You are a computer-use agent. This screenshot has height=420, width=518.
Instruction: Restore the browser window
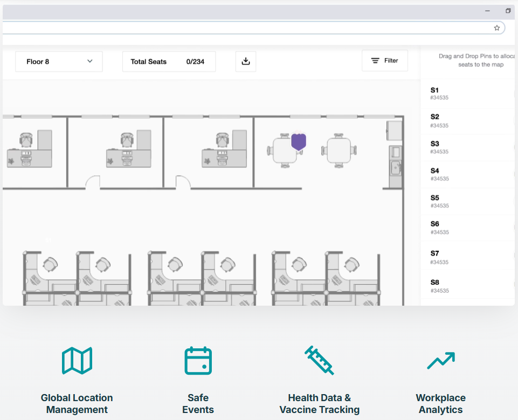pos(508,11)
